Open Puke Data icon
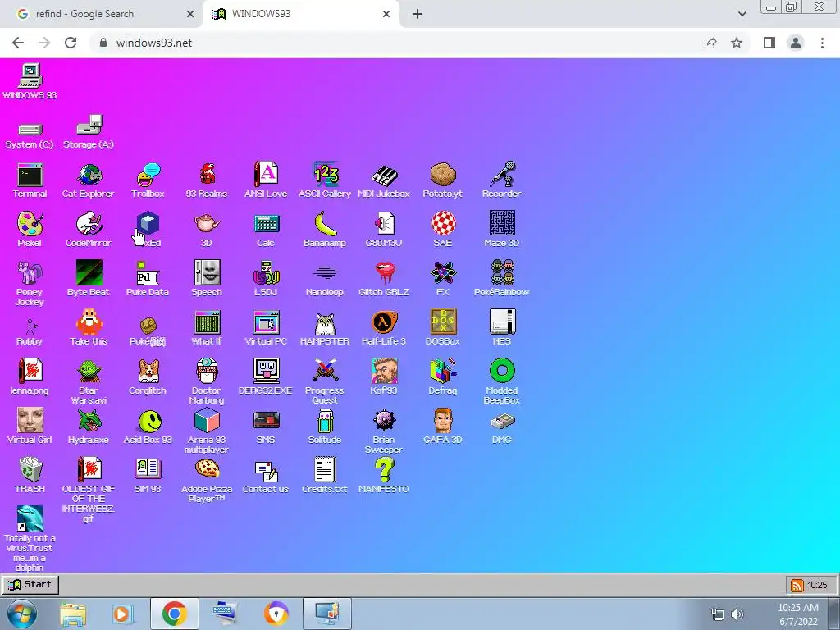 click(148, 279)
